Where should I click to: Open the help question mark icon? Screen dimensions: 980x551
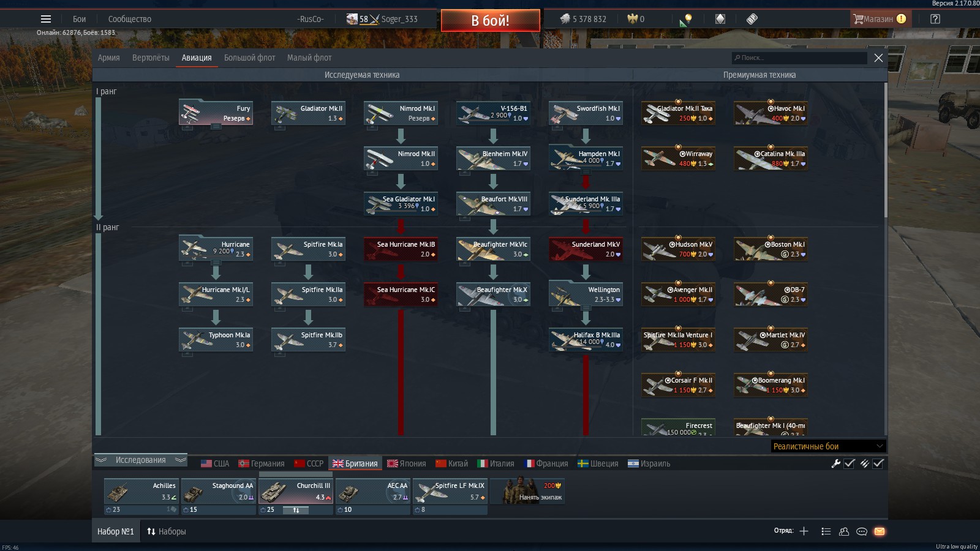click(x=935, y=19)
